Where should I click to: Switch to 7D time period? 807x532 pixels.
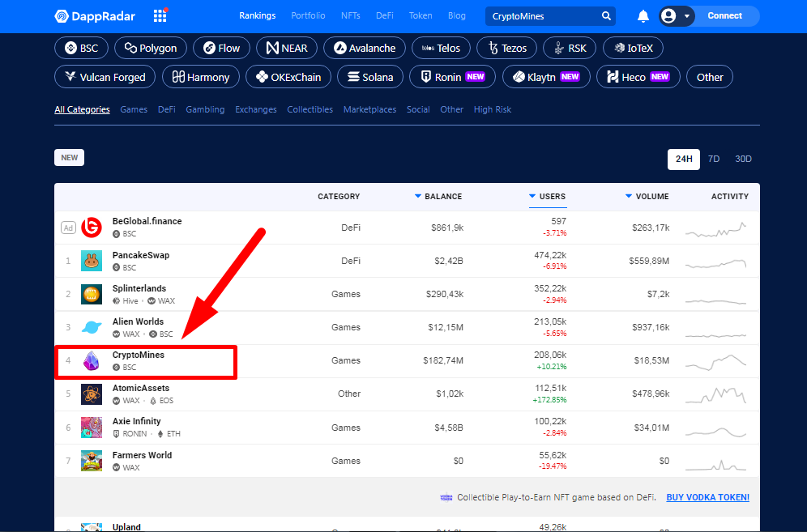(x=713, y=159)
